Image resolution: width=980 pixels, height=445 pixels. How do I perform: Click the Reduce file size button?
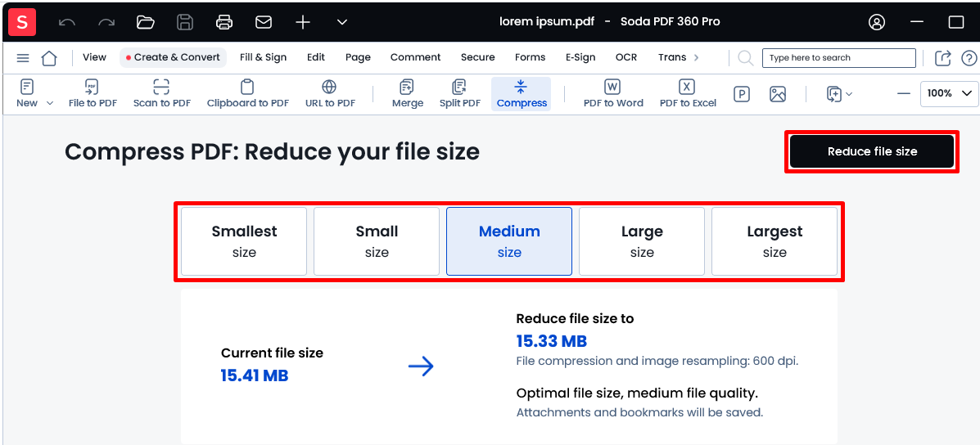[872, 151]
